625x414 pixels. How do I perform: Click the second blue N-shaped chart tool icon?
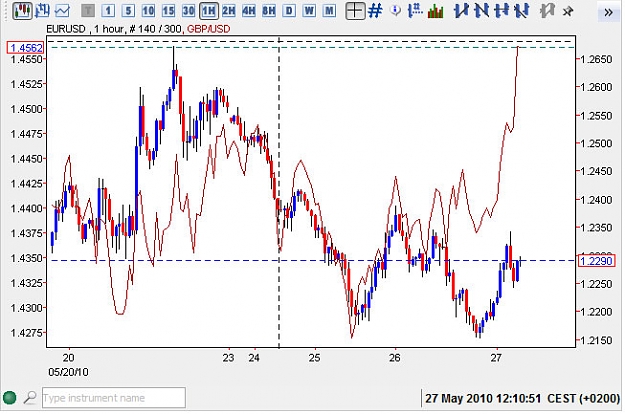[481, 11]
